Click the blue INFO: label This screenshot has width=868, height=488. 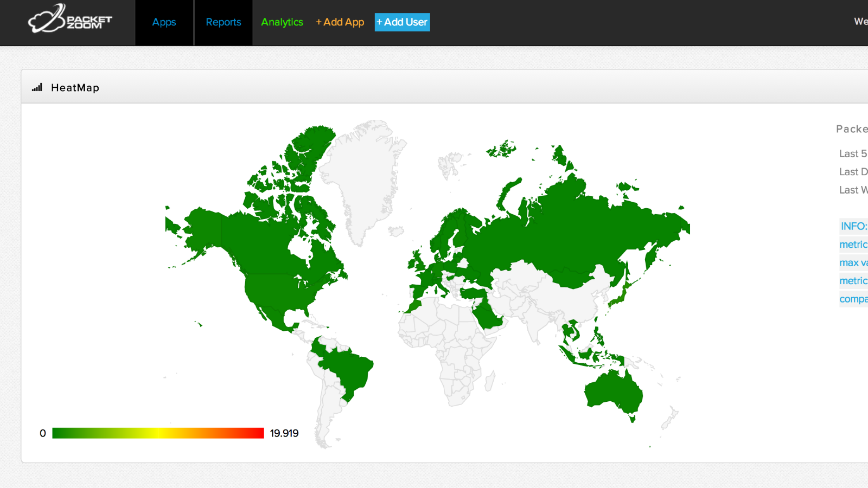pos(853,226)
